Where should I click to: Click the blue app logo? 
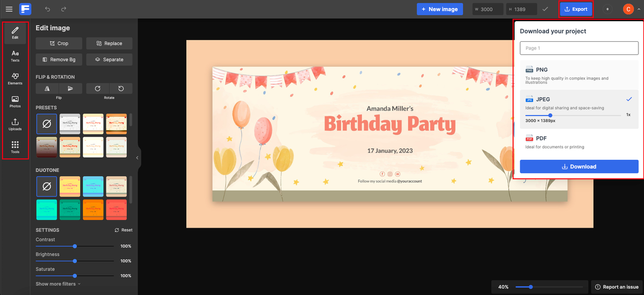[25, 9]
